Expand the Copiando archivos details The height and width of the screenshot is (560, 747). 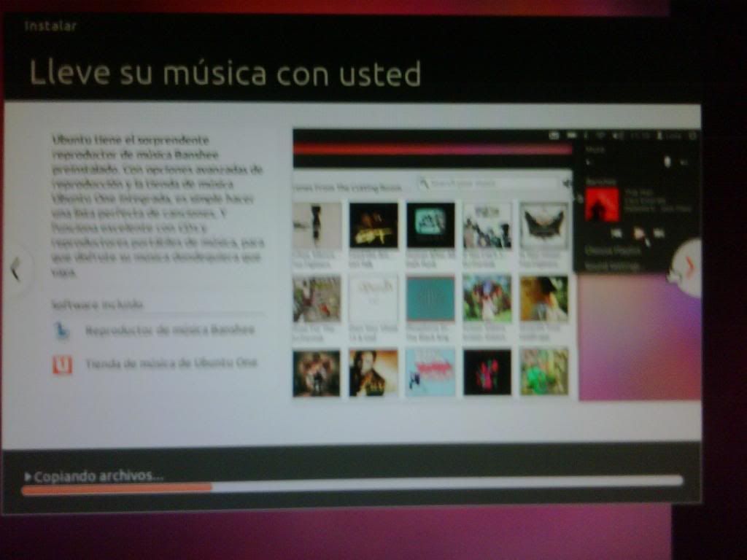(28, 476)
